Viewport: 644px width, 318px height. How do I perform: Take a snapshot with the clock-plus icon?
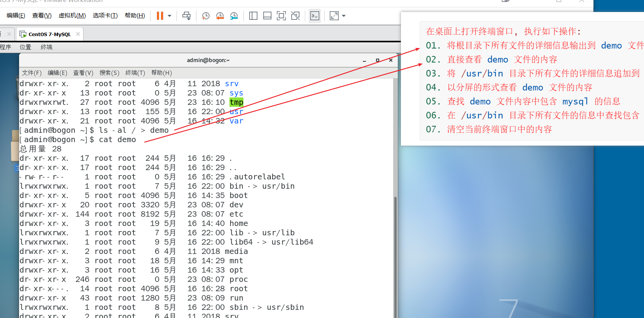[206, 16]
